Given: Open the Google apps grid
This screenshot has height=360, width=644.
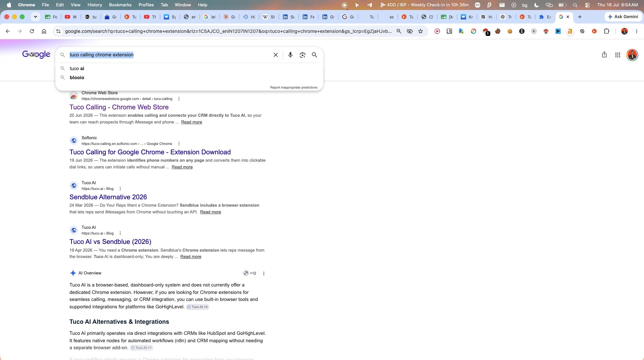Looking at the screenshot, I should click(x=617, y=55).
